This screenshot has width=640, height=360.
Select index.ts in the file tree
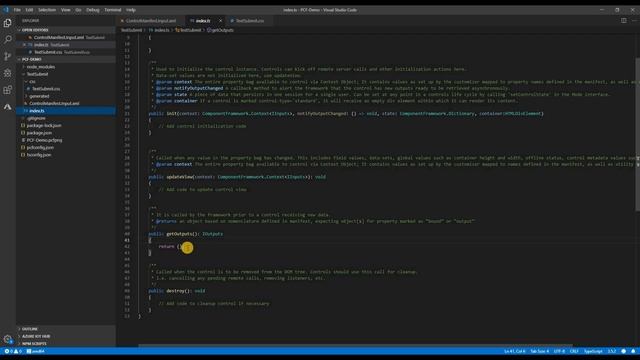37,111
